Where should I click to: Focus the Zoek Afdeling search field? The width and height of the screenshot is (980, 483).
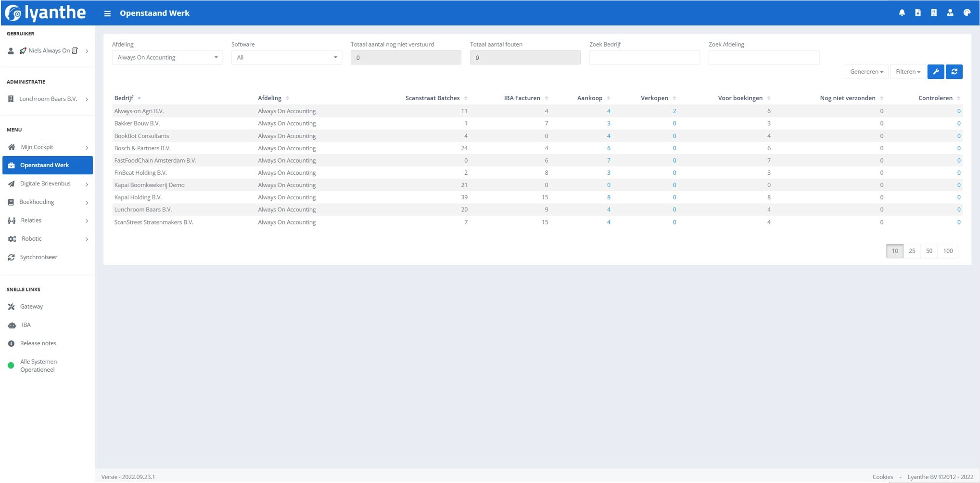(764, 58)
